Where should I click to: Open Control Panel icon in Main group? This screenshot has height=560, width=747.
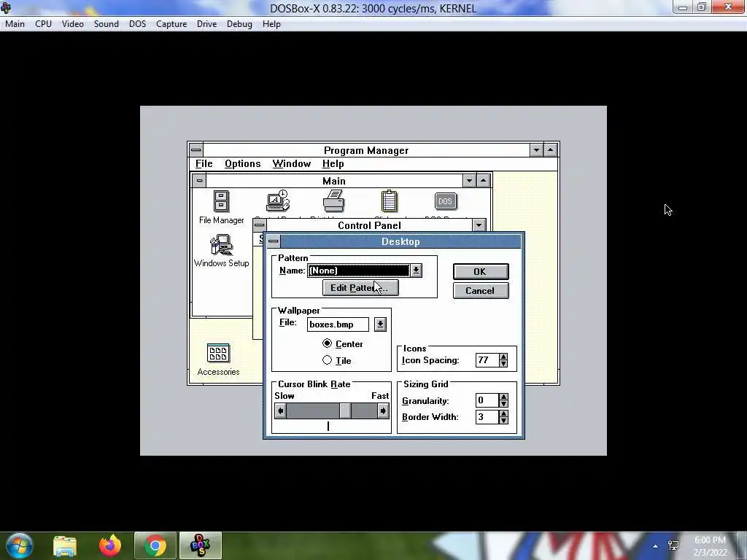pyautogui.click(x=278, y=201)
